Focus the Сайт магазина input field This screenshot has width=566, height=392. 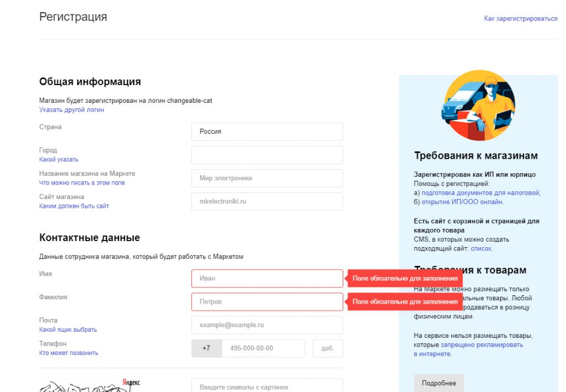coord(267,201)
